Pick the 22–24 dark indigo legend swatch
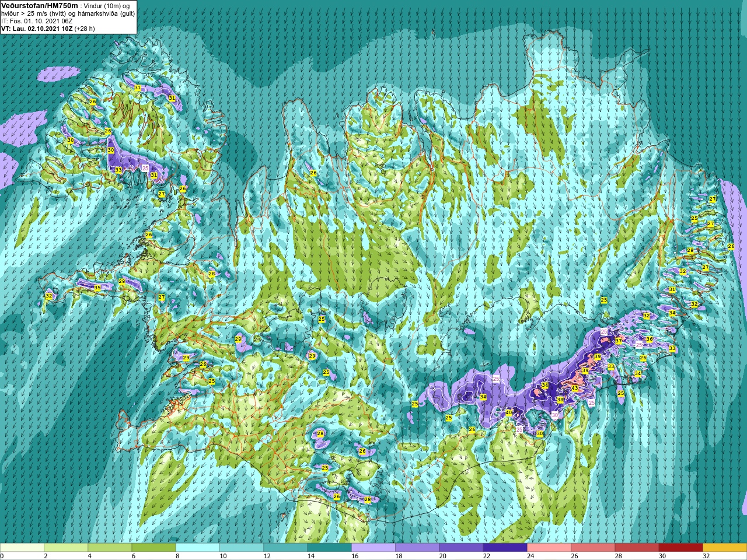The image size is (747, 560). (505, 548)
